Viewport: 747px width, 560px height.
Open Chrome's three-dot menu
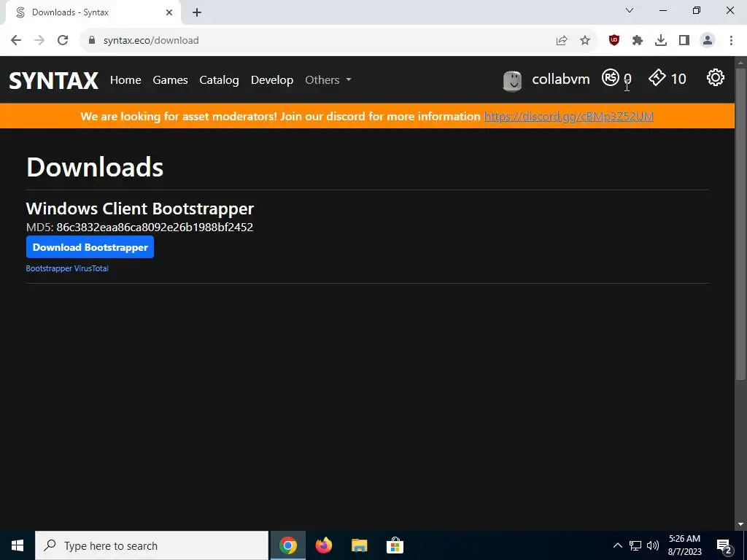(x=731, y=41)
